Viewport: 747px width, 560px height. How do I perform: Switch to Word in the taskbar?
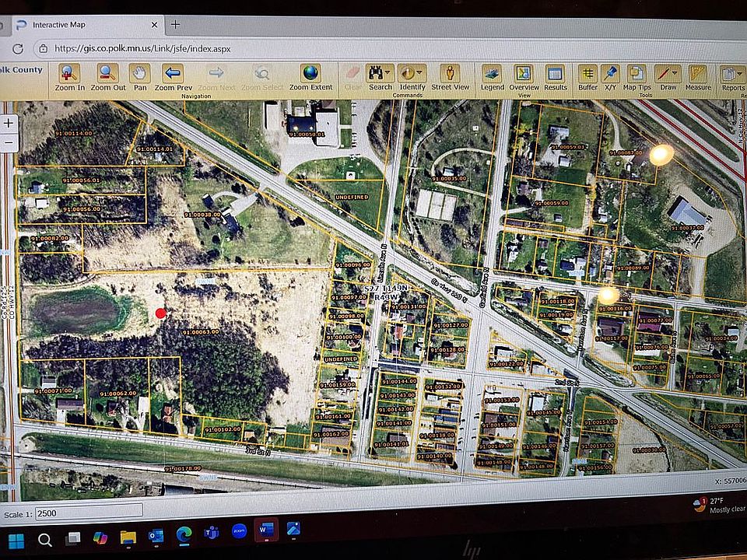click(266, 530)
